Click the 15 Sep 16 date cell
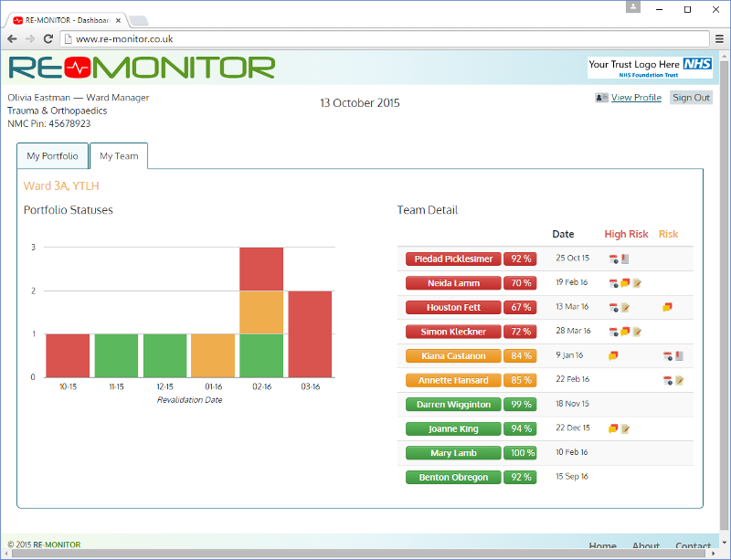Viewport: 731px width, 560px height. pyautogui.click(x=572, y=477)
